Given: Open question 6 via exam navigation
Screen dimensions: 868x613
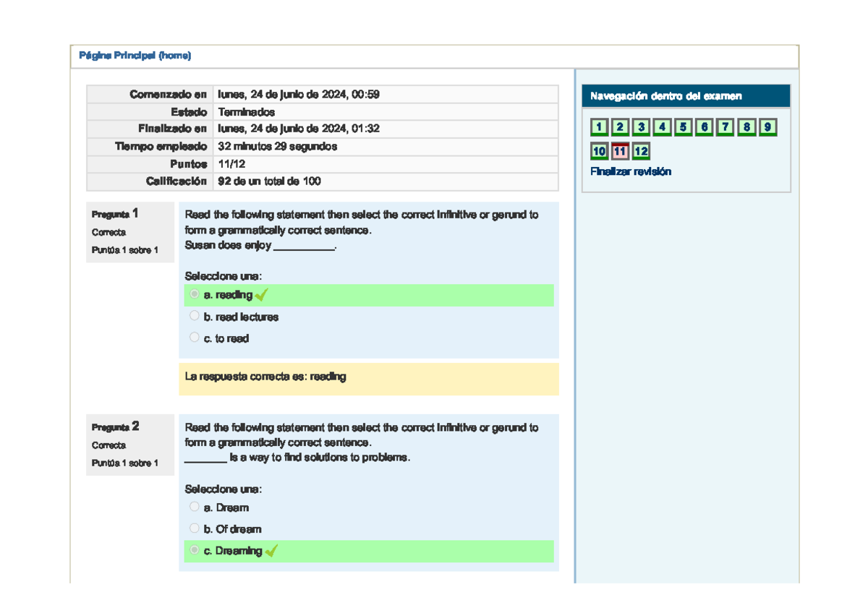Looking at the screenshot, I should [x=703, y=127].
